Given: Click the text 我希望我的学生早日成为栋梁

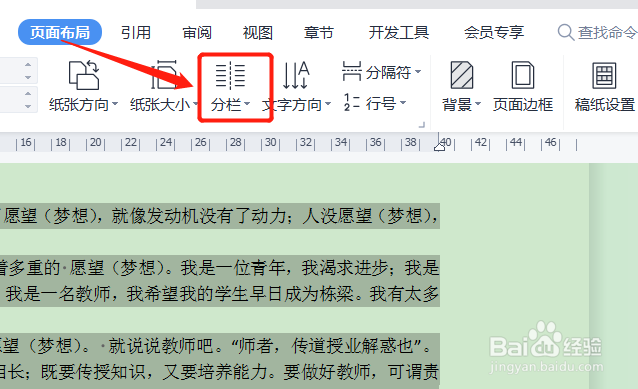Looking at the screenshot, I should point(240,294).
